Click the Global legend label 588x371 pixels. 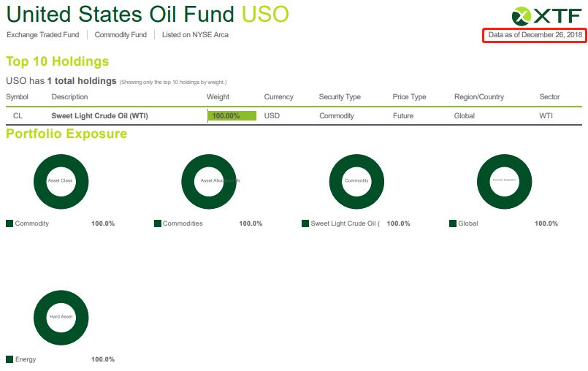tap(468, 223)
